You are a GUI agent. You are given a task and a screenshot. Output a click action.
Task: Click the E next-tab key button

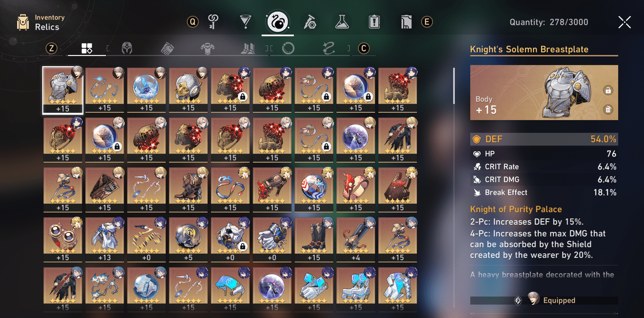(427, 21)
